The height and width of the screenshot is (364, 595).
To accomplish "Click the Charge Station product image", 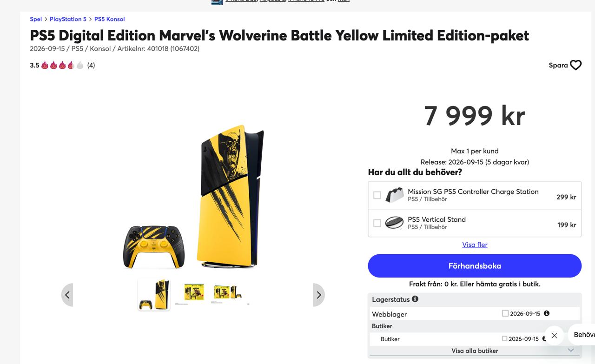I will coord(394,195).
